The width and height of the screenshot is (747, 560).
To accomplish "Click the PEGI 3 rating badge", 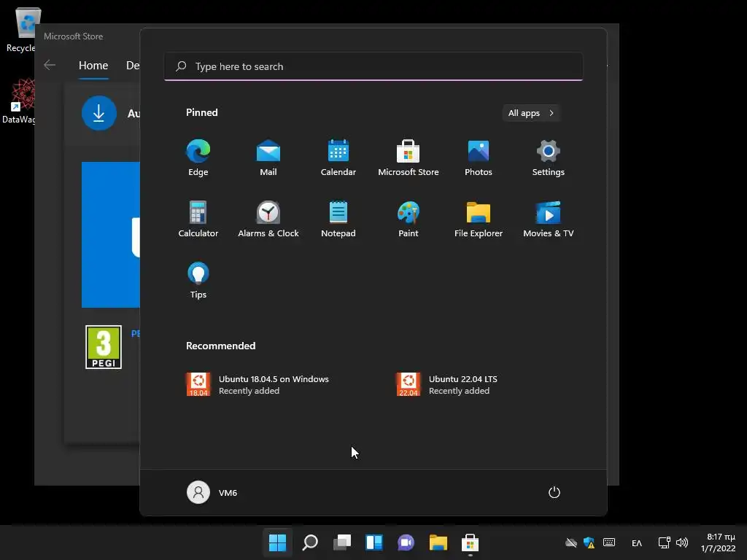I will tap(104, 347).
